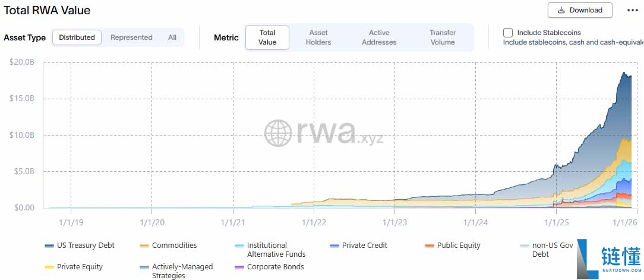Click the Public Equity legend icon
644x280 pixels.
(430, 246)
